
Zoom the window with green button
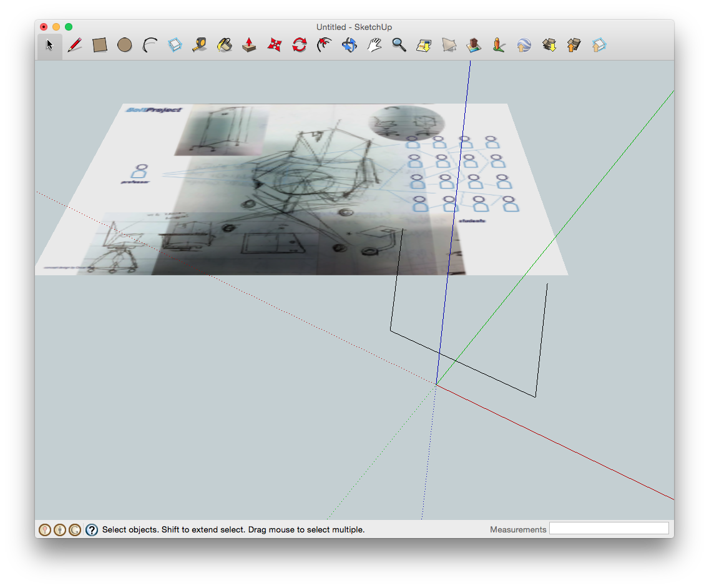coord(69,27)
